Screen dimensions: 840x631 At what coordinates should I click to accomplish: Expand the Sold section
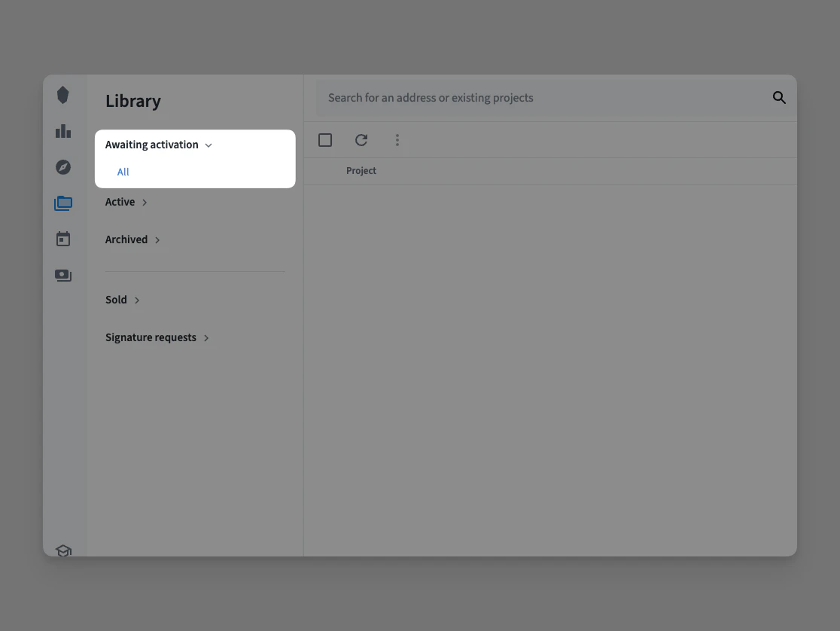123,300
